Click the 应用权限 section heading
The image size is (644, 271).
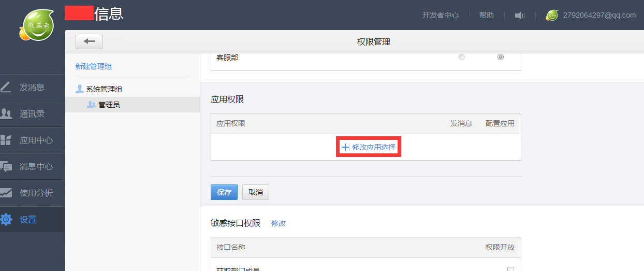[x=227, y=99]
